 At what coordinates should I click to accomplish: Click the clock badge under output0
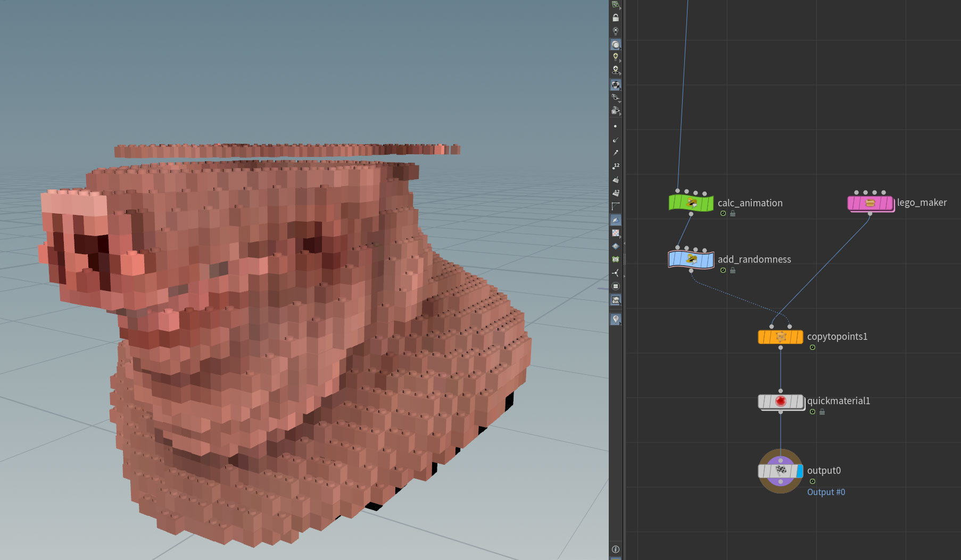pyautogui.click(x=813, y=481)
